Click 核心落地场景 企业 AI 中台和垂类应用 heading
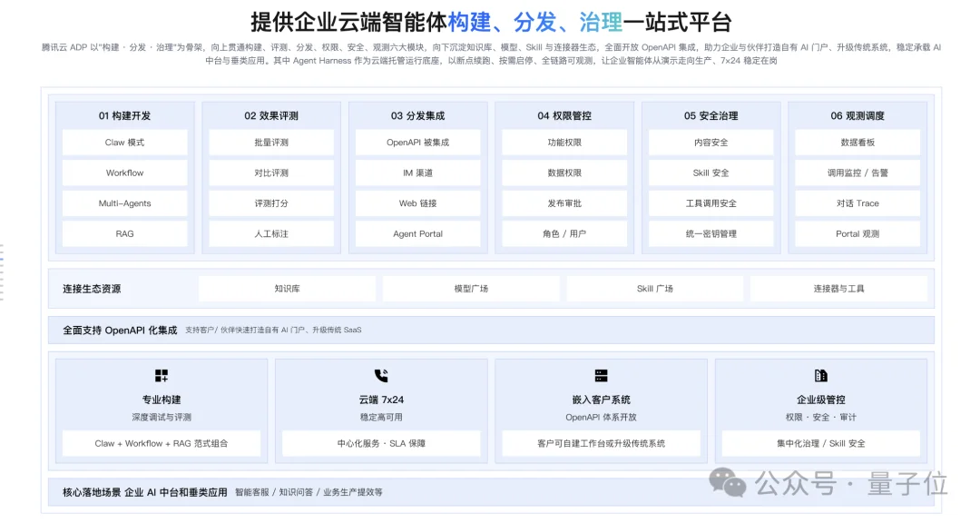This screenshot has width=980, height=523. tap(145, 492)
